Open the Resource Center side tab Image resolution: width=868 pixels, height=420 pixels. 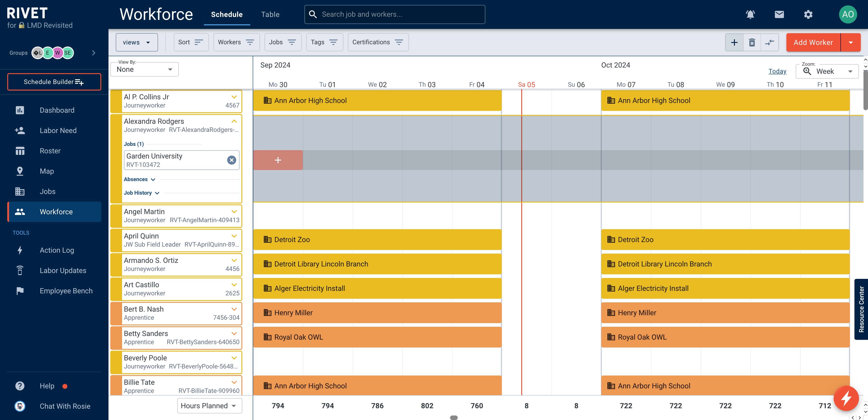pyautogui.click(x=861, y=309)
